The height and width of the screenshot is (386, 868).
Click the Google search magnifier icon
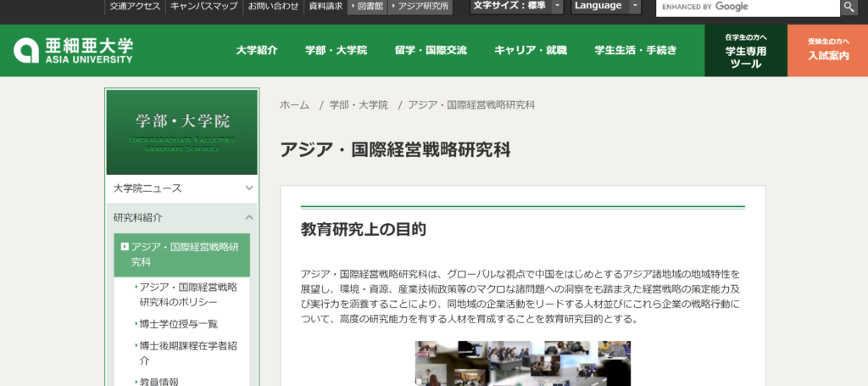849,7
